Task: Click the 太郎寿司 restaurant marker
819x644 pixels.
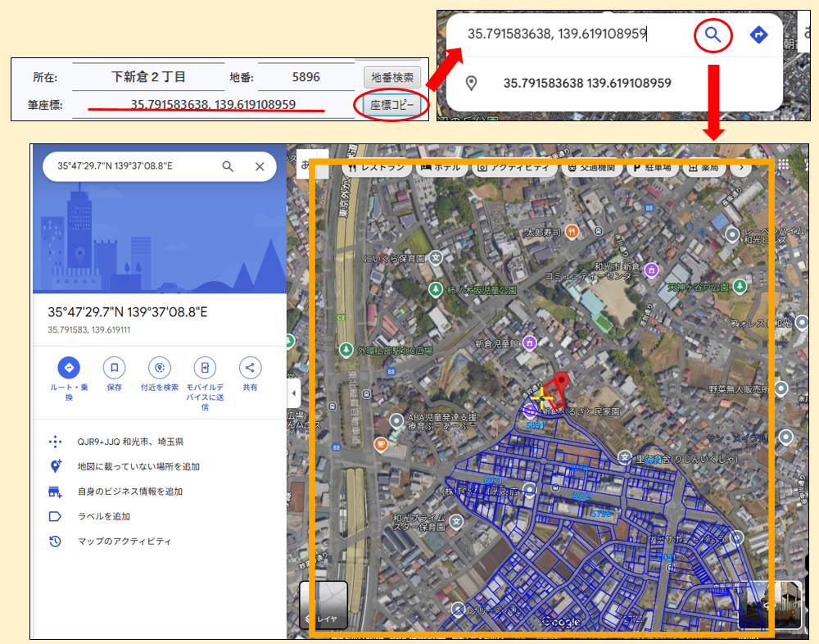Action: click(x=572, y=232)
